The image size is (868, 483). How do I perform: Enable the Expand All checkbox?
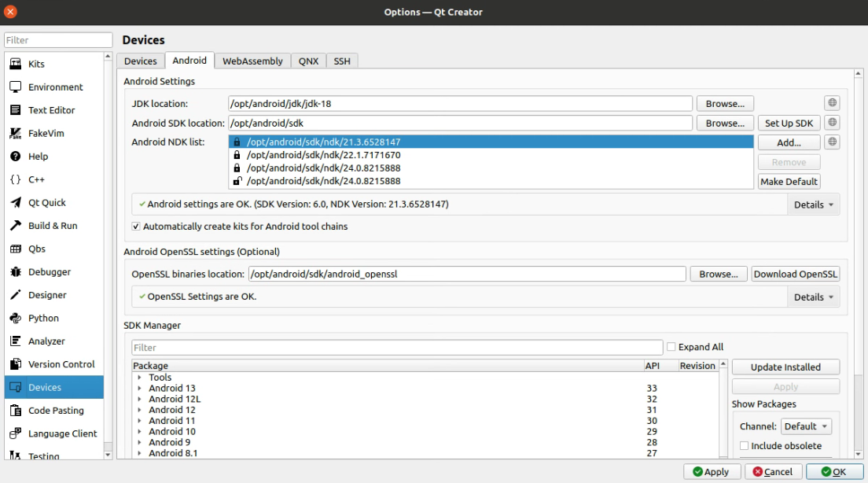[672, 346]
